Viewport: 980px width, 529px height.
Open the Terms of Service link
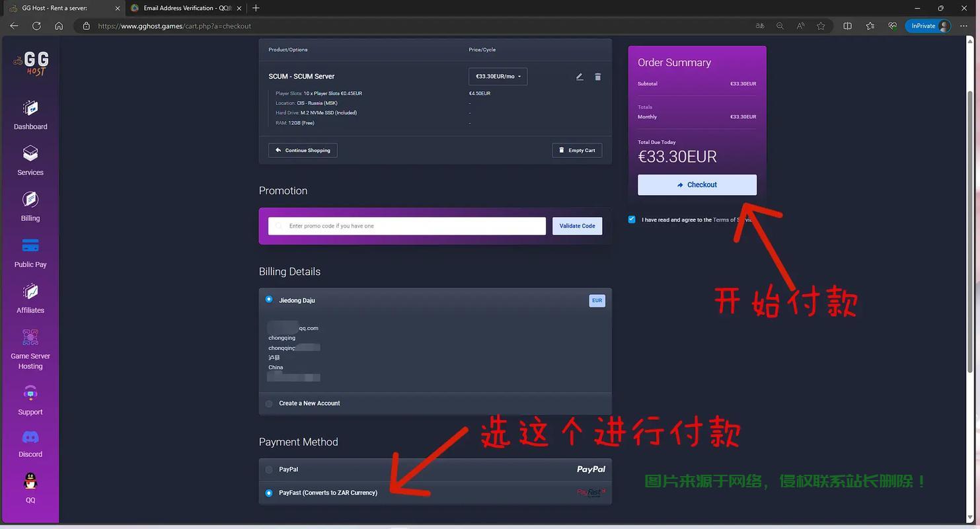733,220
